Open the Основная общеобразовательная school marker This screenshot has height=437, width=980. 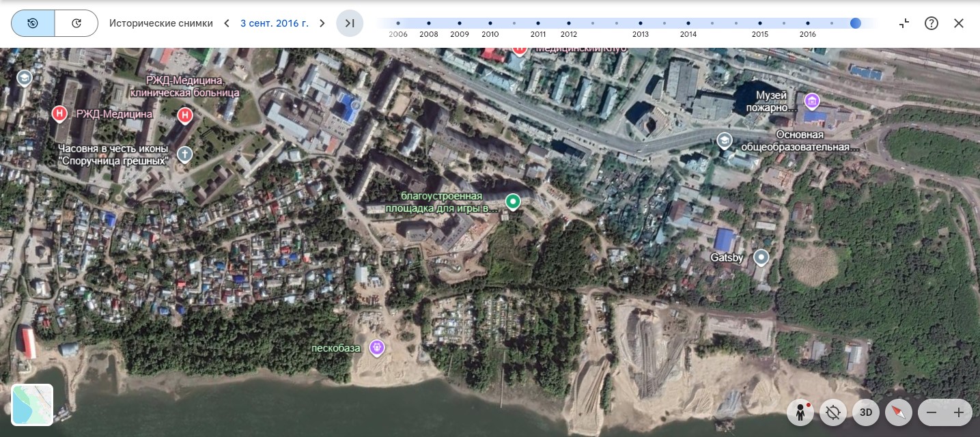(x=724, y=141)
